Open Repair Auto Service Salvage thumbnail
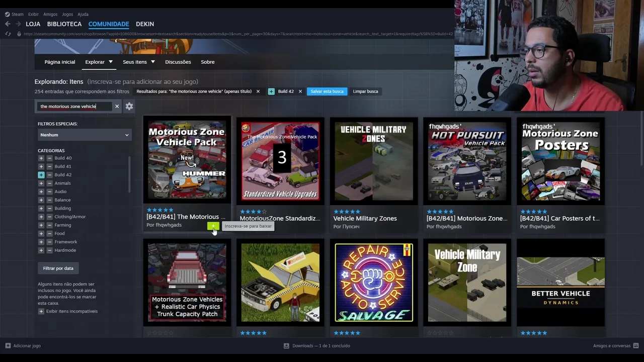The image size is (644, 362). (x=374, y=283)
